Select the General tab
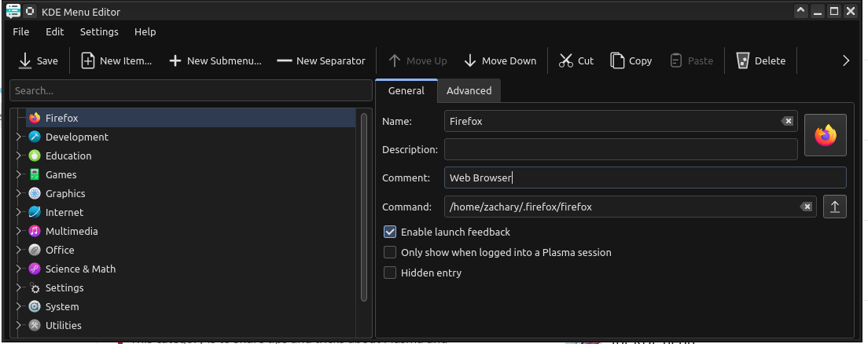The image size is (868, 344). 406,90
